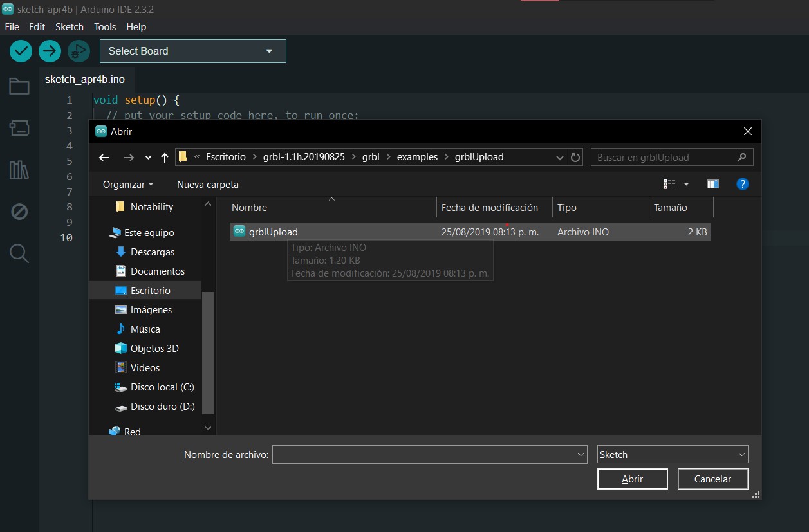This screenshot has height=532, width=809.
Task: Change view layout icon in dialog toolbar
Action: tap(669, 184)
